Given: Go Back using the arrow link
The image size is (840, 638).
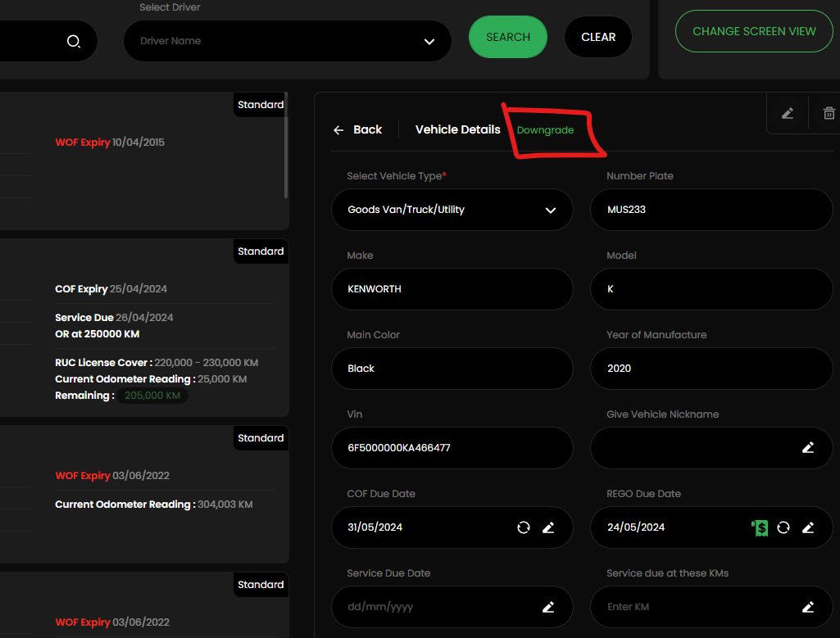Looking at the screenshot, I should click(x=356, y=129).
